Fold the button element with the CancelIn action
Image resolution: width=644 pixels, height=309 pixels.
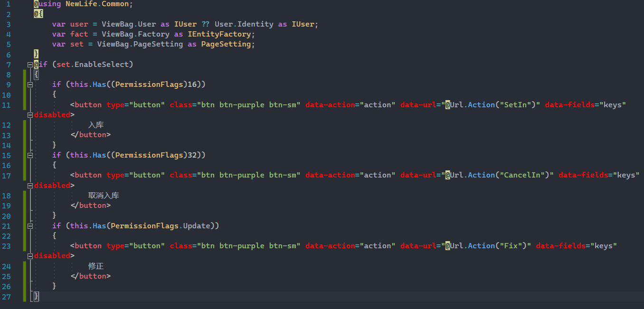30,186
